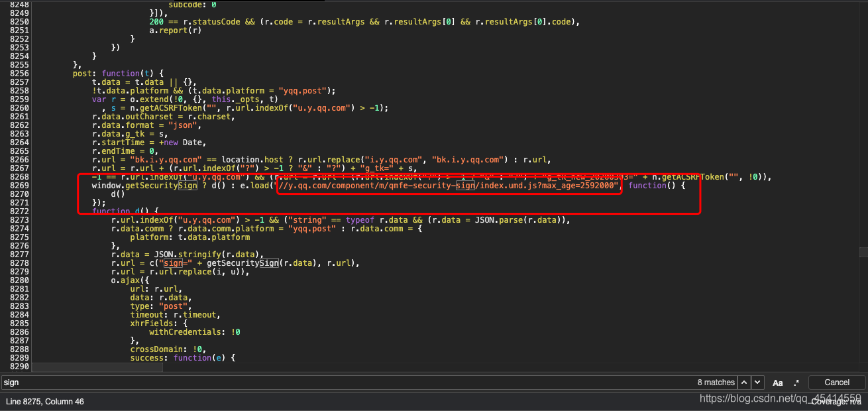
Task: Toggle the .* regular expression option
Action: coord(796,382)
